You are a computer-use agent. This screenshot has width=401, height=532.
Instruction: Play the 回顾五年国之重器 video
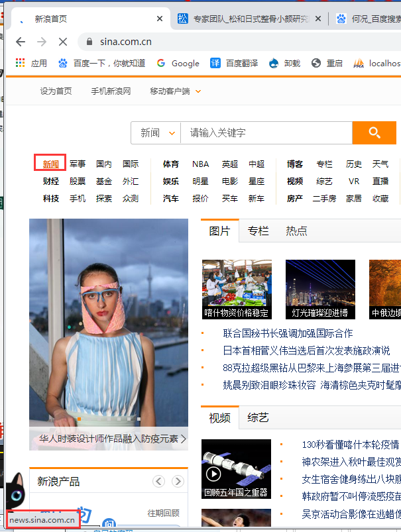click(213, 474)
